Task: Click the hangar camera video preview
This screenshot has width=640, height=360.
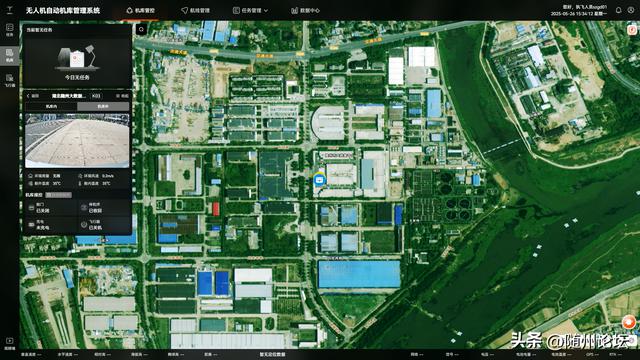Action: [x=78, y=141]
